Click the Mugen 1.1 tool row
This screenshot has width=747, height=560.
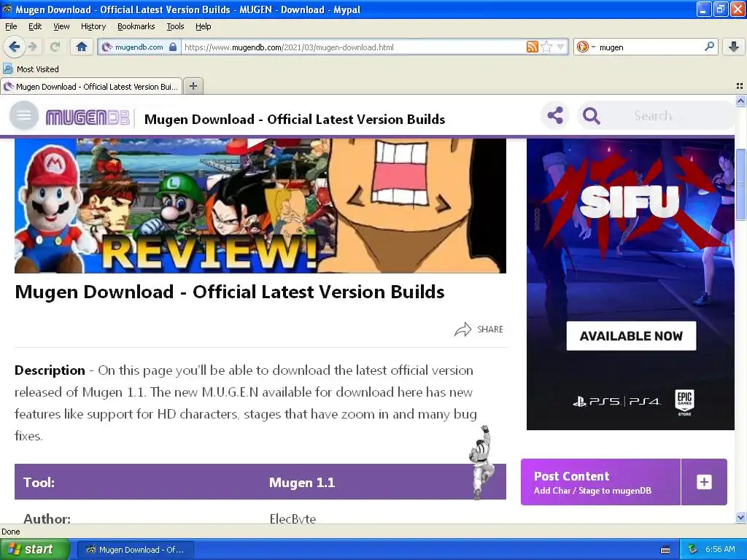(x=260, y=482)
